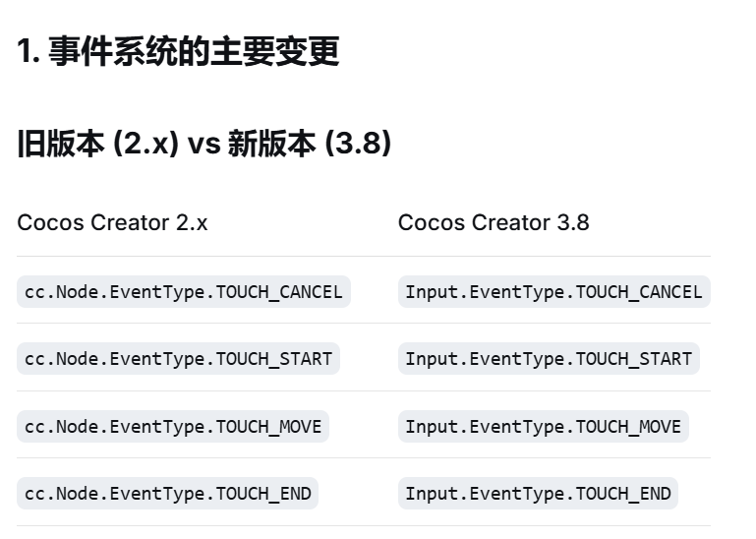Click "(3.8)" in the subheading
756x539 pixels.
[358, 144]
